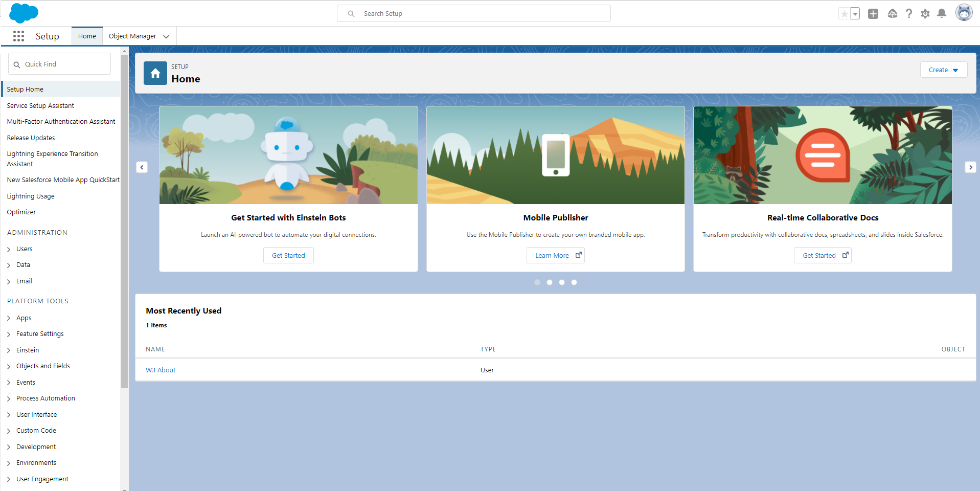Viewport: 980px width, 491px height.
Task: Click the search icon in Search Setup
Action: 351,14
